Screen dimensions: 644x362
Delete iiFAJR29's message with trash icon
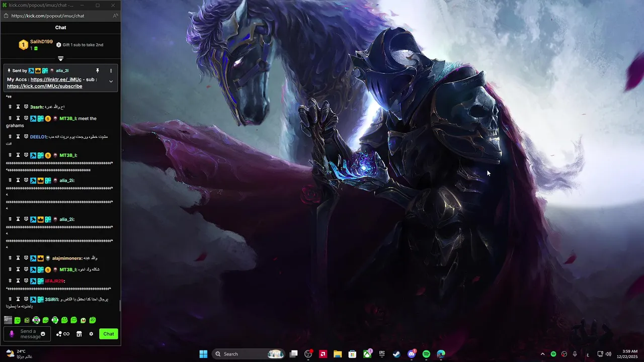coord(10,281)
